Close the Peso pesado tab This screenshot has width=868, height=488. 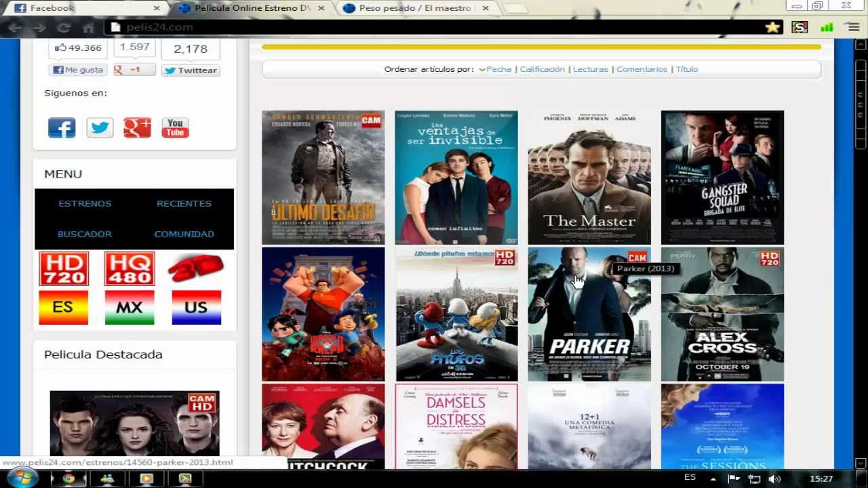(486, 8)
